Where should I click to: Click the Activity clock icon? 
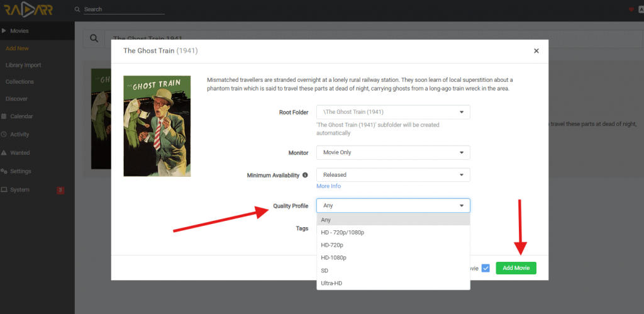coord(4,135)
